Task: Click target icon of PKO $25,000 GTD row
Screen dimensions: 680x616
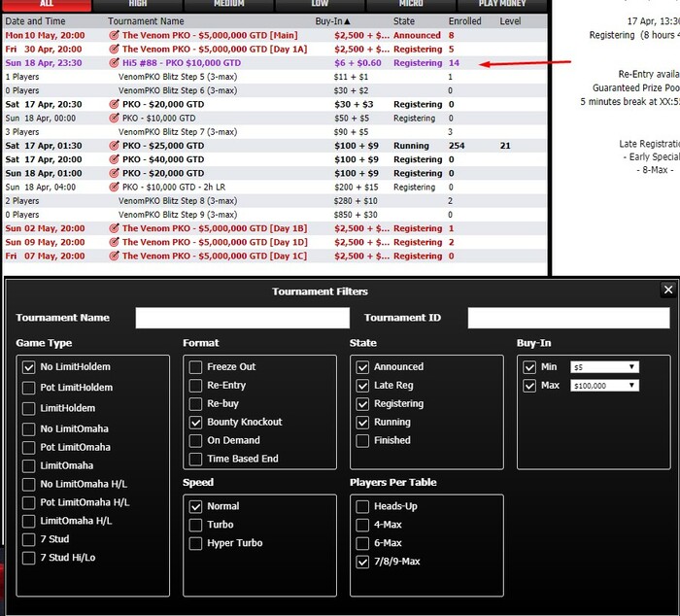Action: [114, 146]
